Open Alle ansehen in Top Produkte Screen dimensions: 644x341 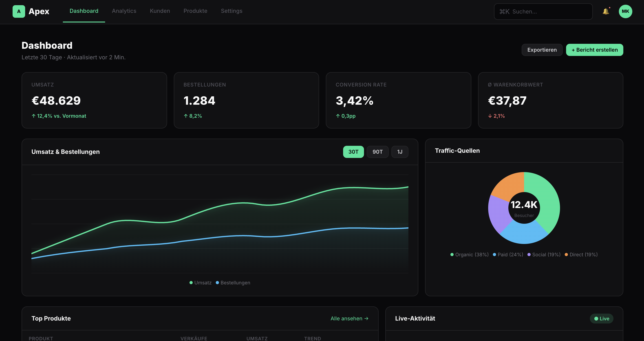[x=349, y=319]
